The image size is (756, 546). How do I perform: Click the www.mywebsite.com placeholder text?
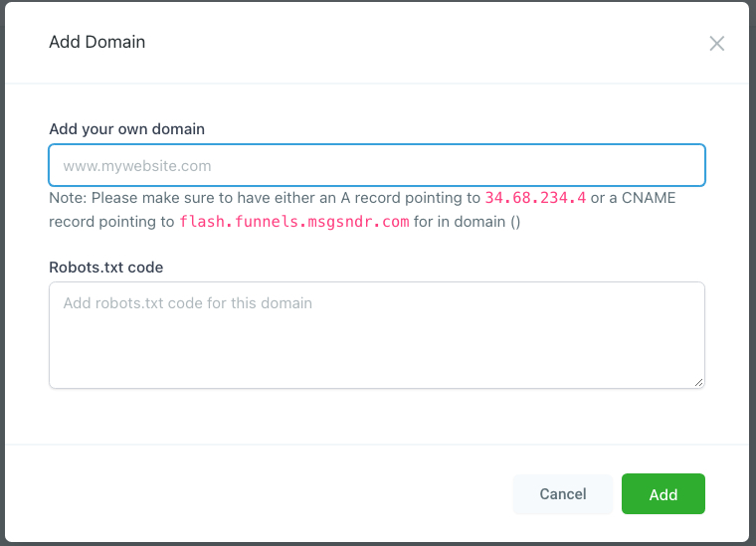pyautogui.click(x=137, y=166)
